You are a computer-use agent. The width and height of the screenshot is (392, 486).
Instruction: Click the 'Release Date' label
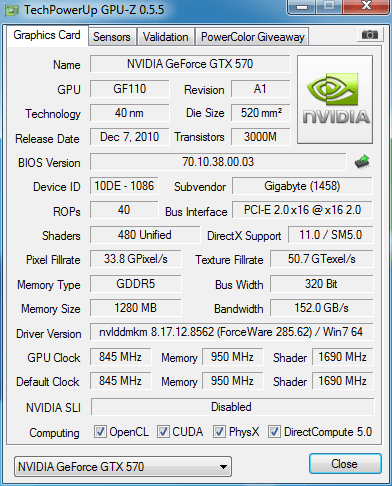pos(47,139)
